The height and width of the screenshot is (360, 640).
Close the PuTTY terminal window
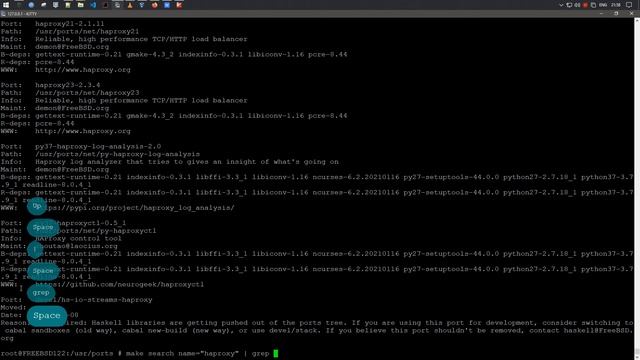tap(631, 13)
